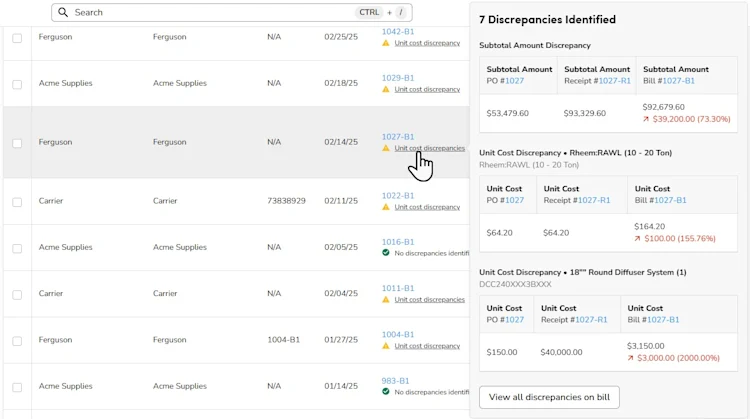Click red increase arrow beside $39,200.00
The height and width of the screenshot is (419, 750).
[646, 119]
